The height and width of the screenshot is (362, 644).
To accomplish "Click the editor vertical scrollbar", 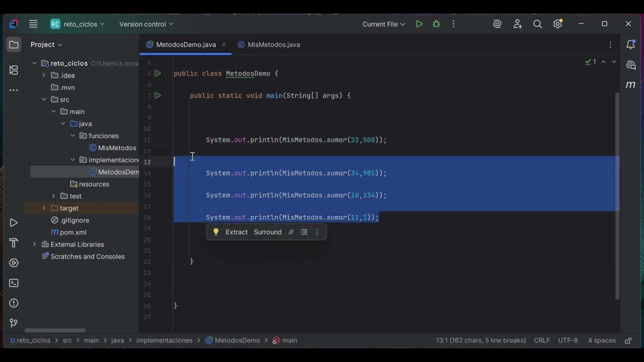I will tap(617, 196).
